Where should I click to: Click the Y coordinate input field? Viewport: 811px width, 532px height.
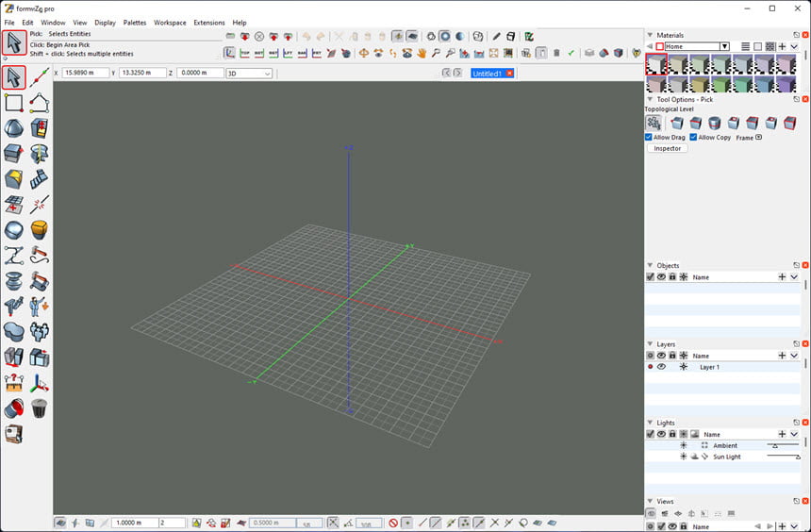click(x=142, y=73)
